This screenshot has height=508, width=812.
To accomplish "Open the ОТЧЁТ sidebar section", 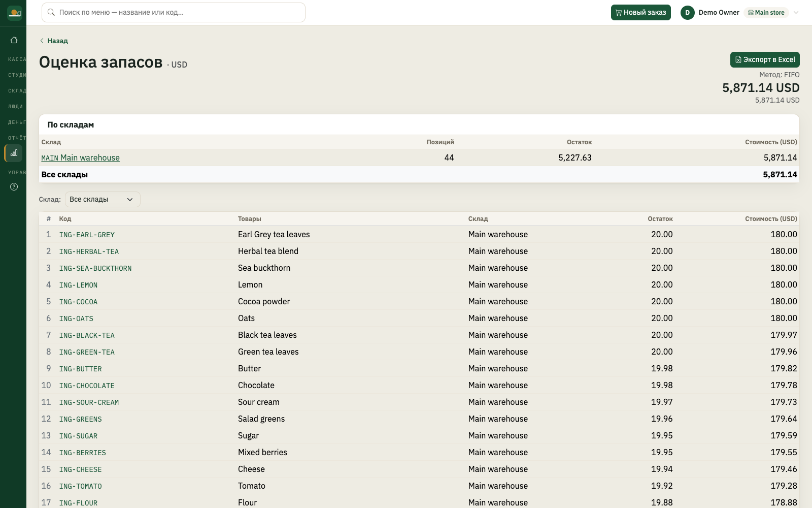I will coord(17,138).
